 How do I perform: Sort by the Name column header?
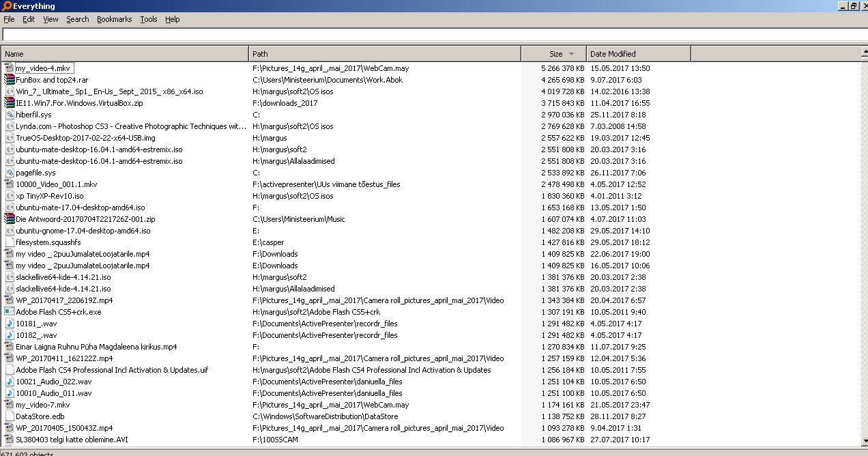point(125,54)
